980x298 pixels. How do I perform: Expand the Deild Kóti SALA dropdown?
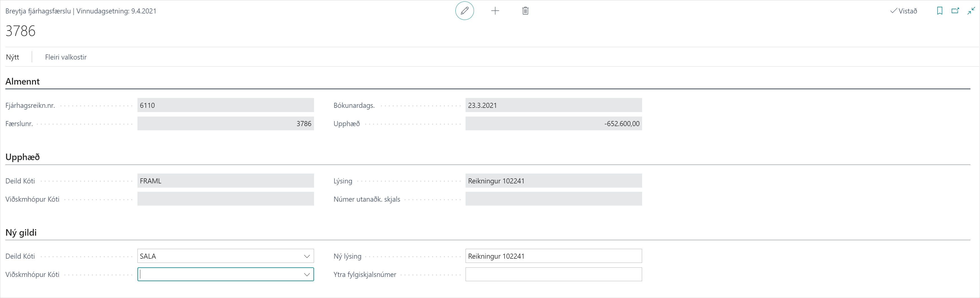tap(307, 256)
